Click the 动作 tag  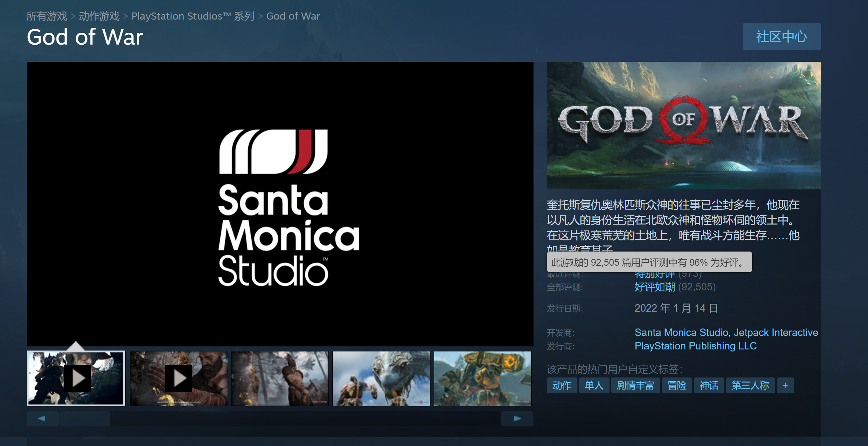[x=562, y=385]
